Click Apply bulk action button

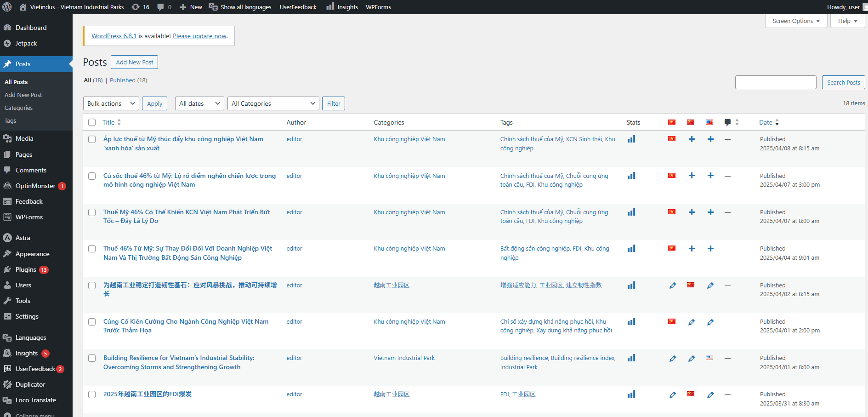(x=154, y=103)
